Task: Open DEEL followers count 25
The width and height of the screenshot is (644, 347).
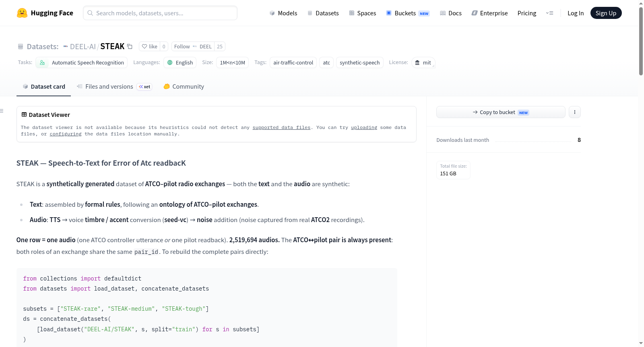Action: tap(220, 46)
